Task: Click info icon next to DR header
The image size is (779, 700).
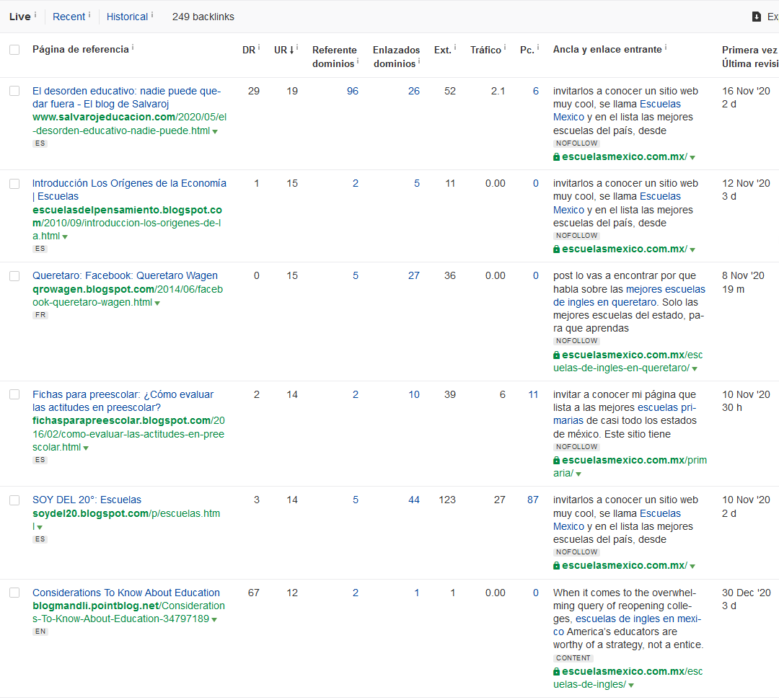Action: coord(259,48)
